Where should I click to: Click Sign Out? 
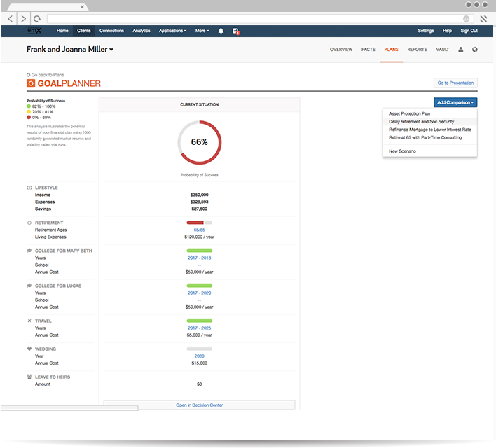(469, 31)
